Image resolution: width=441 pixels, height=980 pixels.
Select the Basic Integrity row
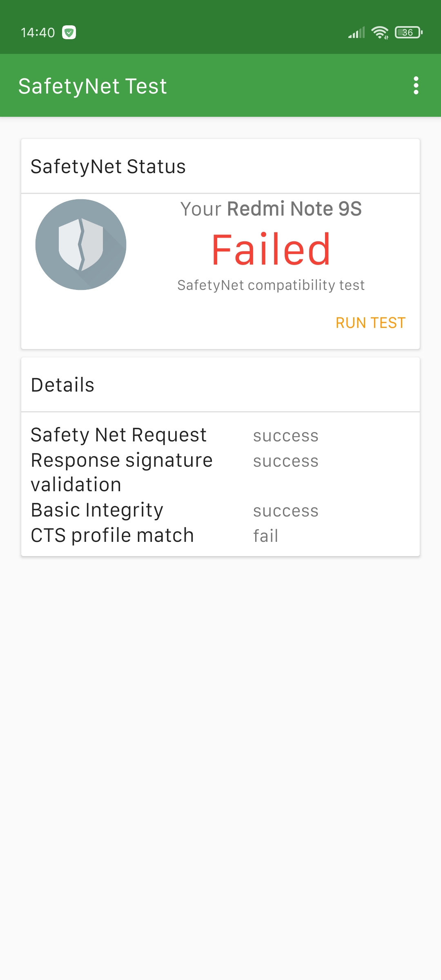(x=220, y=510)
